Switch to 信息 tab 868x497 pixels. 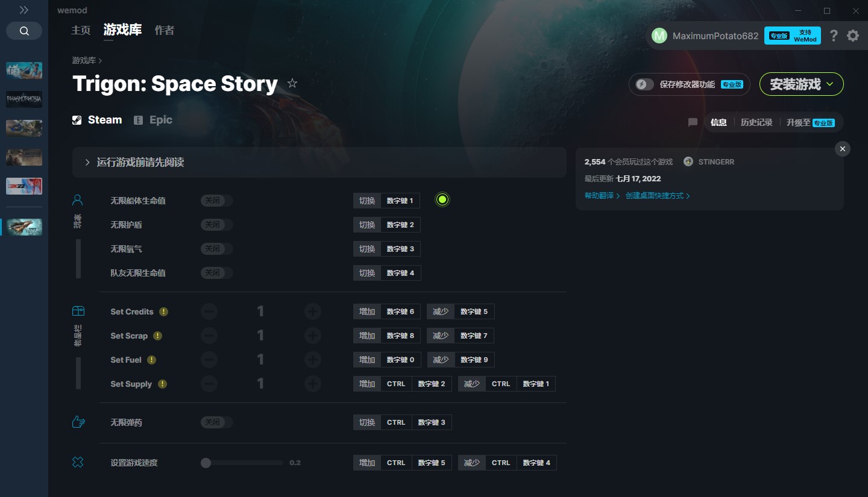click(719, 122)
